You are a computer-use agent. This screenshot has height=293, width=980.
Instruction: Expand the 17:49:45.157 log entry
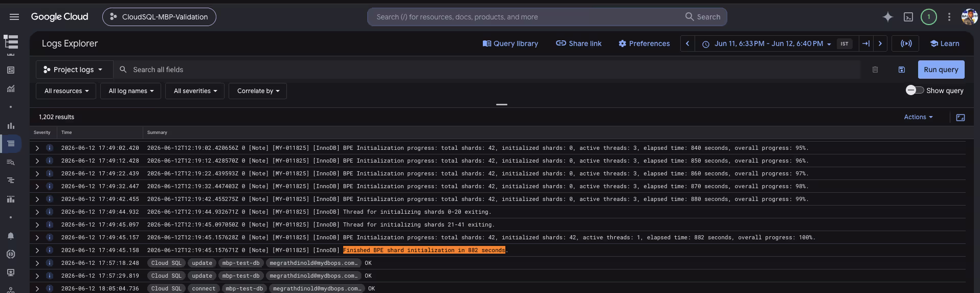point(37,237)
